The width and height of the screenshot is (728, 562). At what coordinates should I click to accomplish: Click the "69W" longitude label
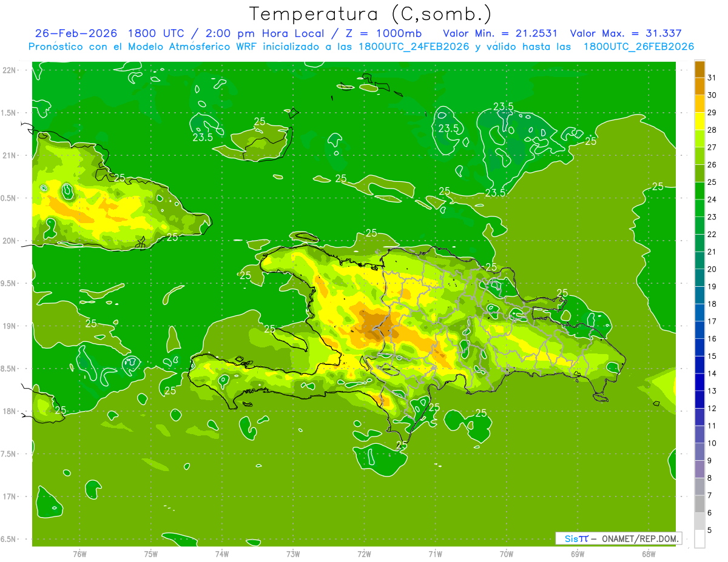click(578, 554)
